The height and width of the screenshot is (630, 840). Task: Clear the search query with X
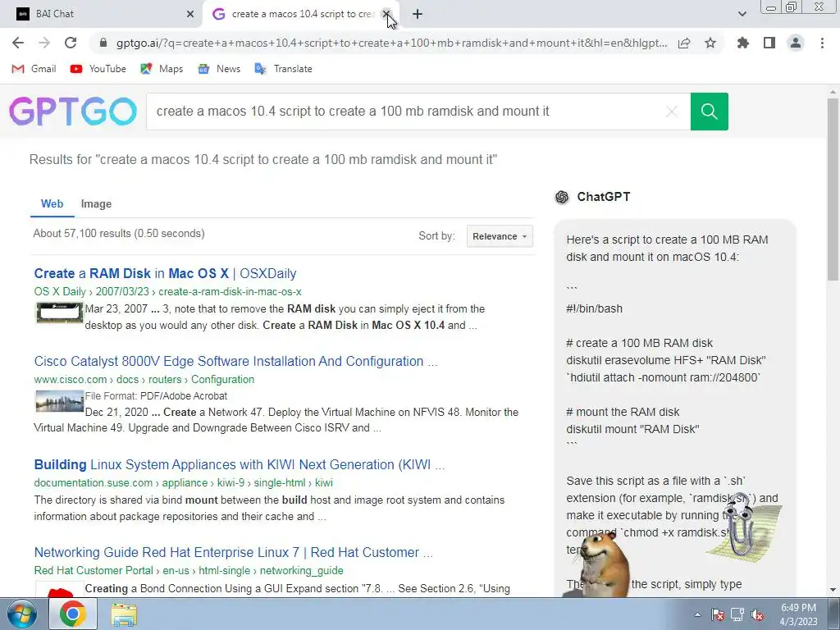tap(671, 112)
